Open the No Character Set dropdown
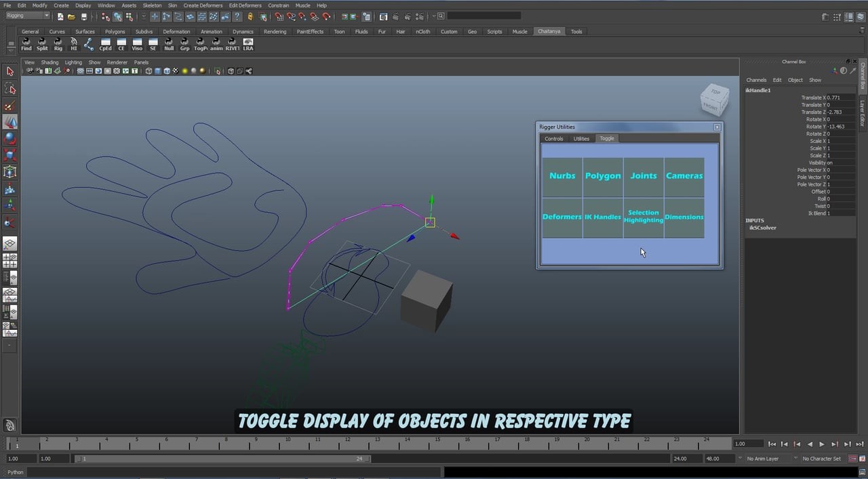This screenshot has width=868, height=479. coord(821,458)
